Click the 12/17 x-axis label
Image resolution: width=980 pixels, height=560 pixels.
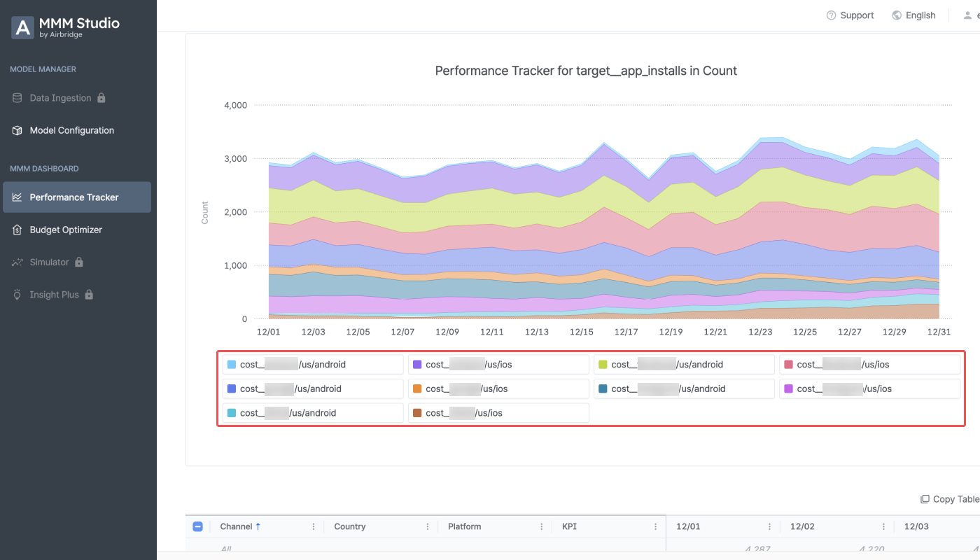626,332
